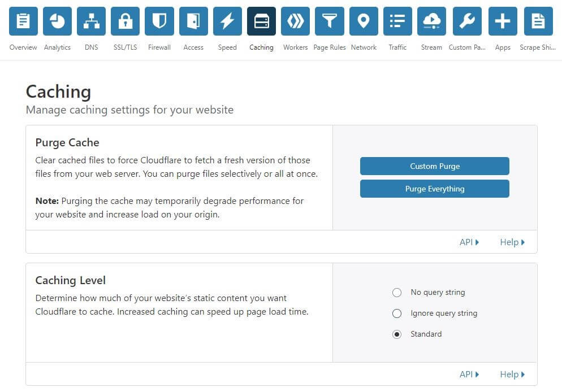This screenshot has width=562, height=392.
Task: Click the Network location pin icon
Action: (x=364, y=21)
